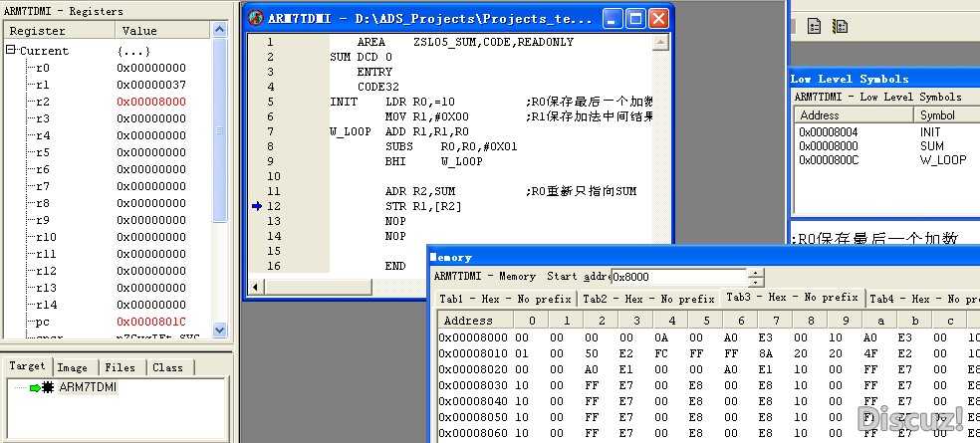This screenshot has width=980, height=443.
Task: Switch to the Target tab
Action: pyautogui.click(x=27, y=366)
